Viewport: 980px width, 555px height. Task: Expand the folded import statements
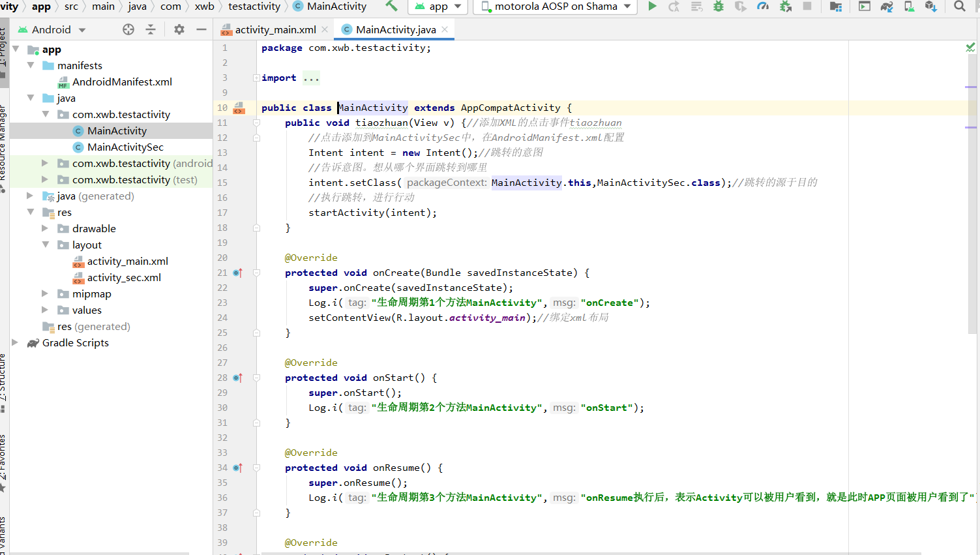coord(311,78)
